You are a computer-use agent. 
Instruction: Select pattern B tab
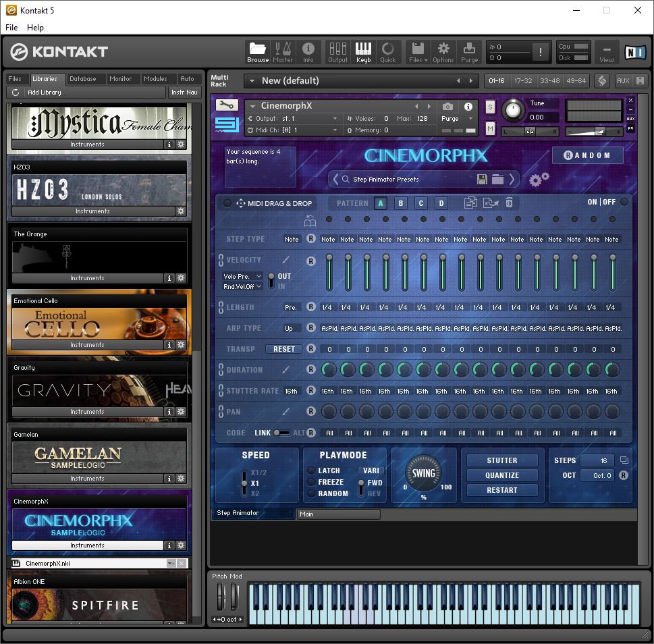pos(401,203)
